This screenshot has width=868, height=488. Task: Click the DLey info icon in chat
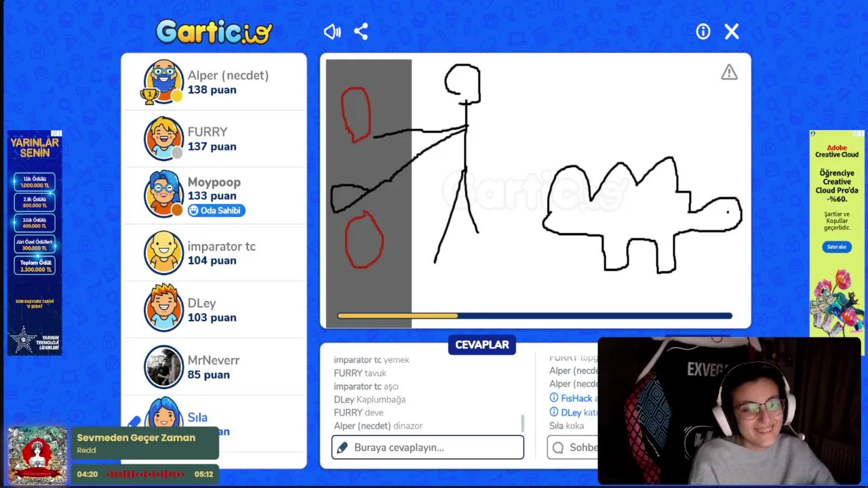tap(554, 412)
